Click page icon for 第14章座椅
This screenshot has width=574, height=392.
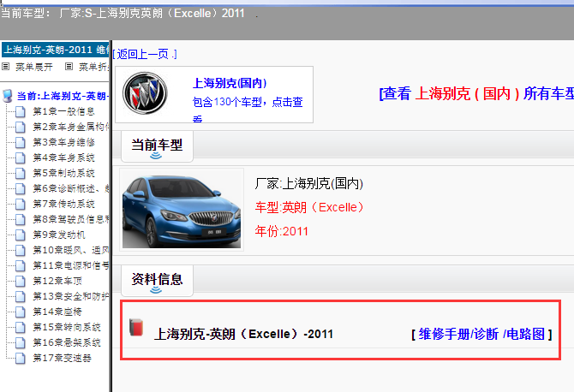(21, 312)
